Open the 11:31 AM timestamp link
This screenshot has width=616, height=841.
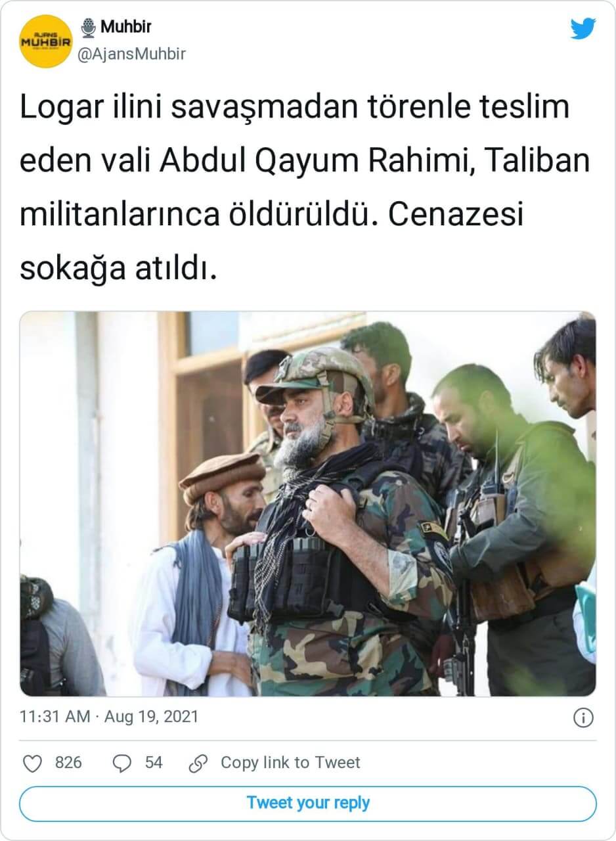click(x=56, y=716)
